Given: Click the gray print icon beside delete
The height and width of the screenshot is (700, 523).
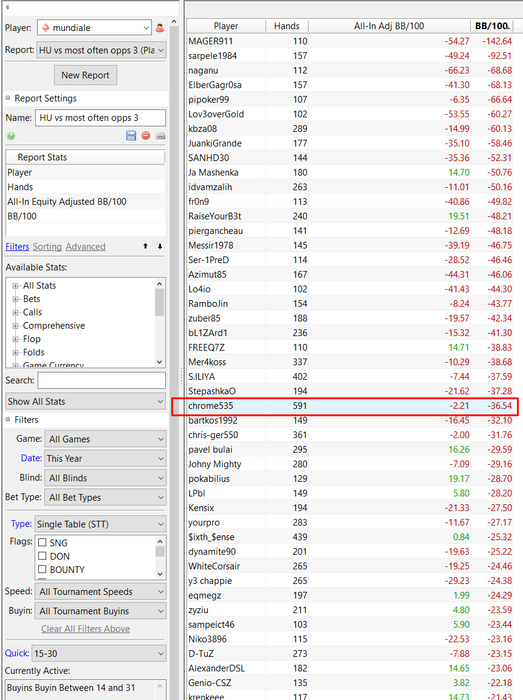Looking at the screenshot, I should [x=160, y=136].
